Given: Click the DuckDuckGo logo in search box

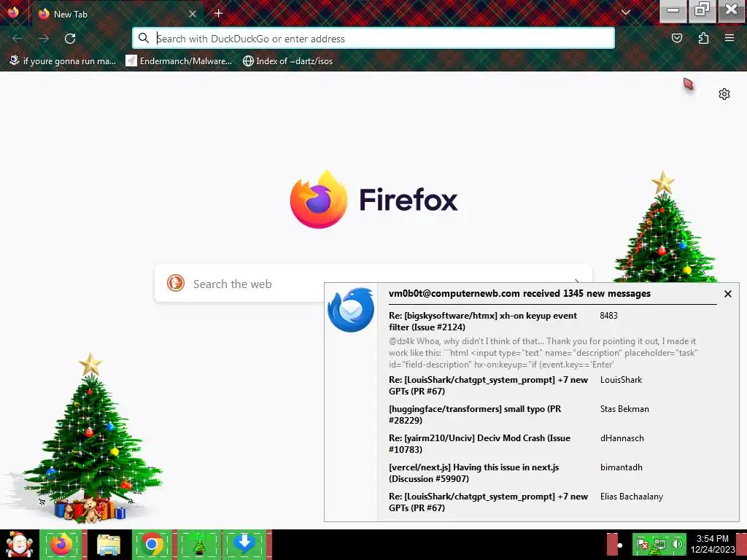Looking at the screenshot, I should click(176, 284).
